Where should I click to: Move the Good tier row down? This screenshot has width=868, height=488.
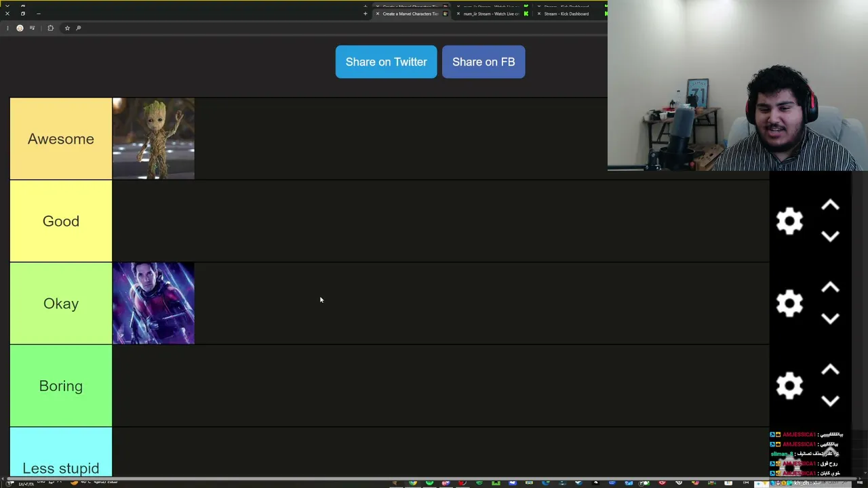click(830, 236)
